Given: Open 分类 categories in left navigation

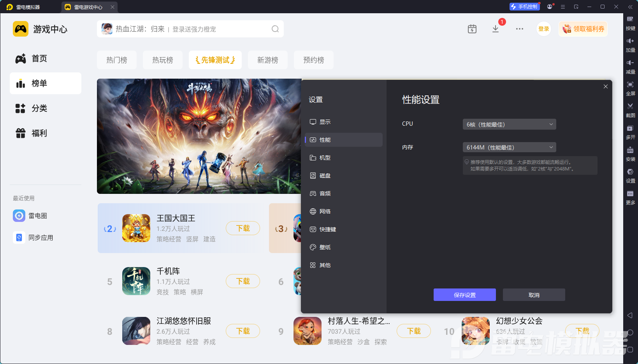Looking at the screenshot, I should coord(46,108).
